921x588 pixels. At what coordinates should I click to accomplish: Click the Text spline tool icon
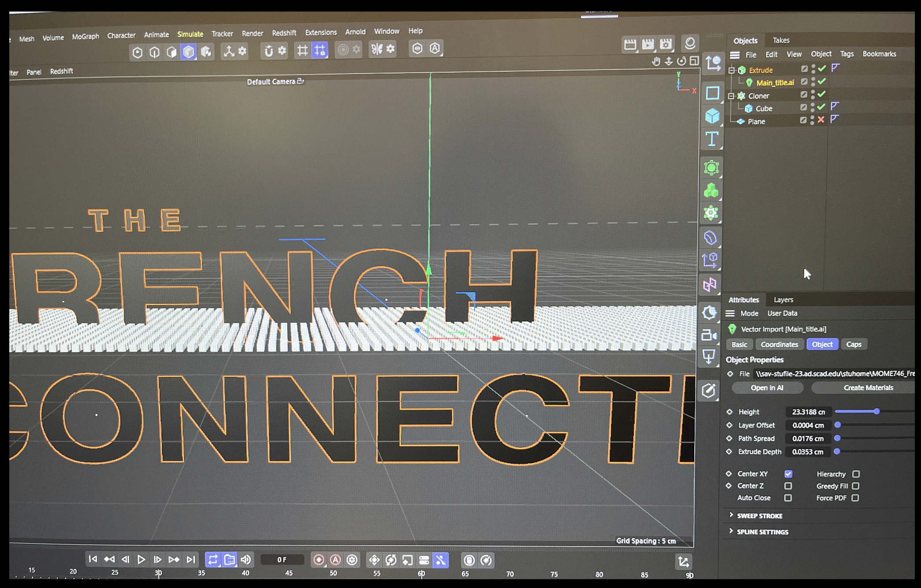(712, 139)
